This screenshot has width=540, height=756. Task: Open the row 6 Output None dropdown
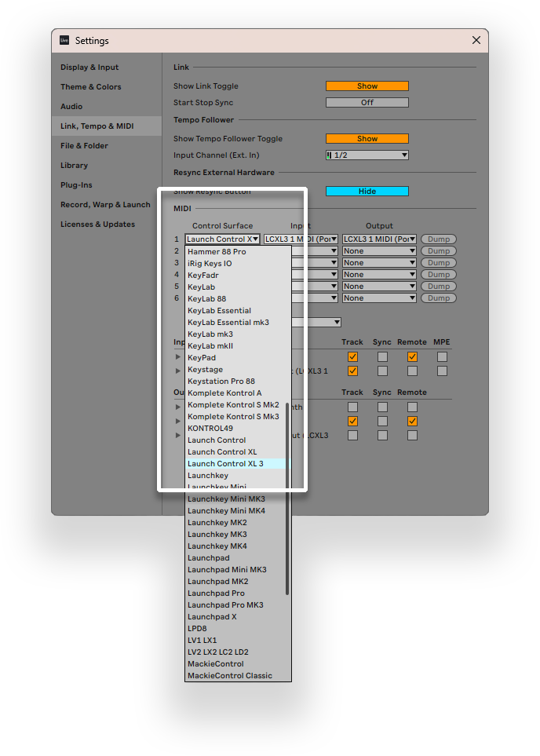379,298
